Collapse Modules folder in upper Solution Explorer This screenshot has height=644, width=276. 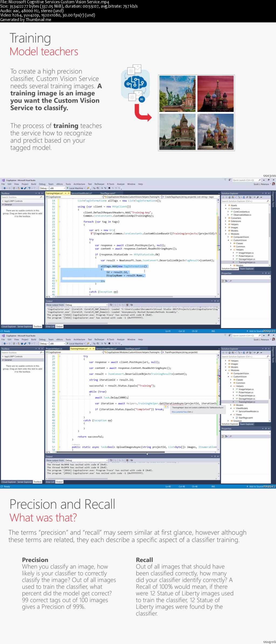(x=226, y=234)
